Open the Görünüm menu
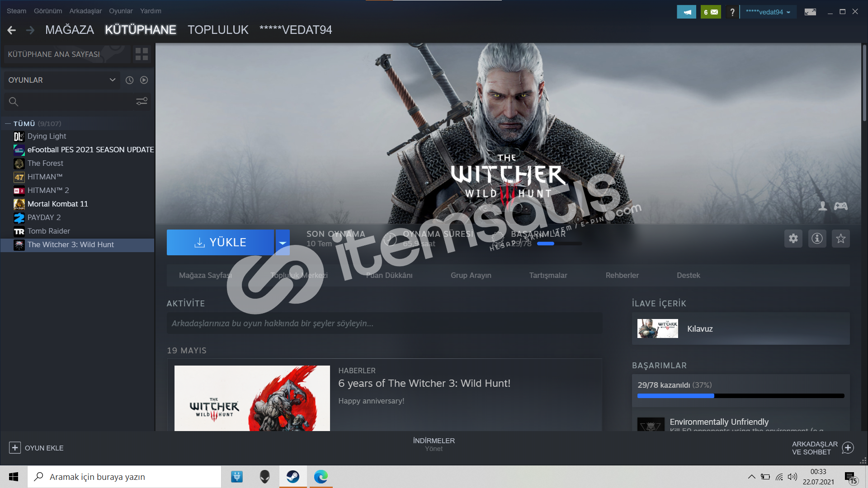The width and height of the screenshot is (868, 488). (x=48, y=11)
